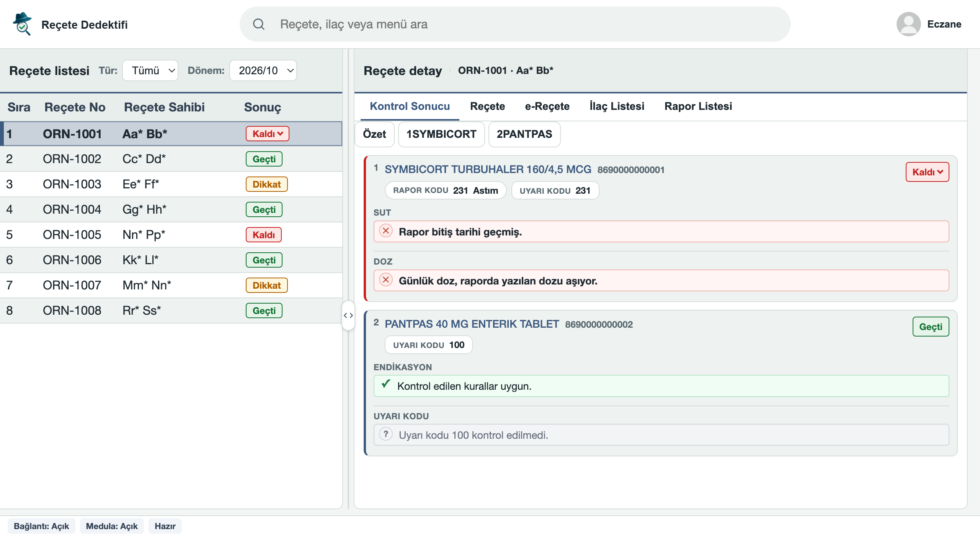Click the UYARI KODU 100 chip

point(428,345)
